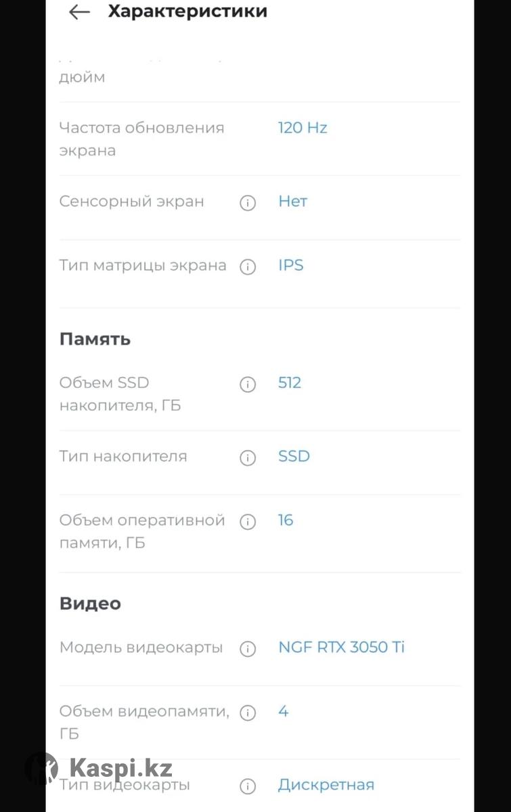Show info for Объем SSD накопителя
The height and width of the screenshot is (812, 511).
point(248,384)
